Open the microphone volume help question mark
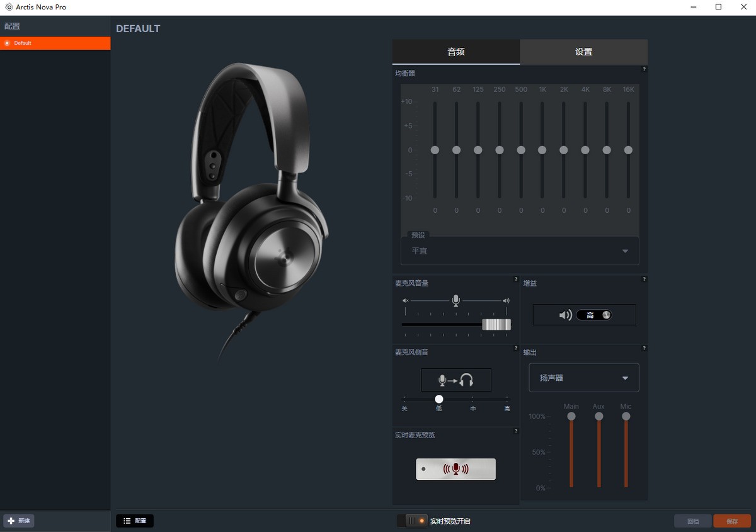The height and width of the screenshot is (532, 756). pos(516,279)
